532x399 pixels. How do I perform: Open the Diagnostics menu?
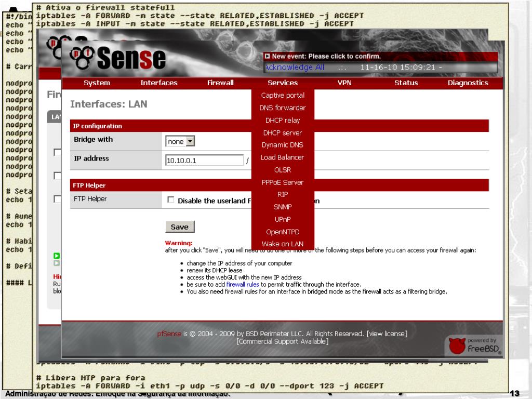click(x=468, y=83)
